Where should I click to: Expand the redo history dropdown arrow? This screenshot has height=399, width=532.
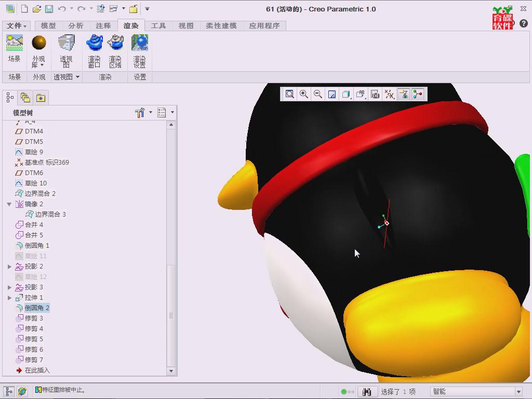[91, 9]
